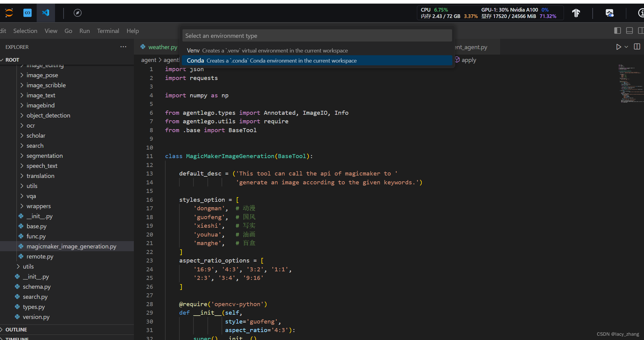Click the blue code terminal icon in the top bar
Screen dimensions: 644x340
[x=28, y=13]
